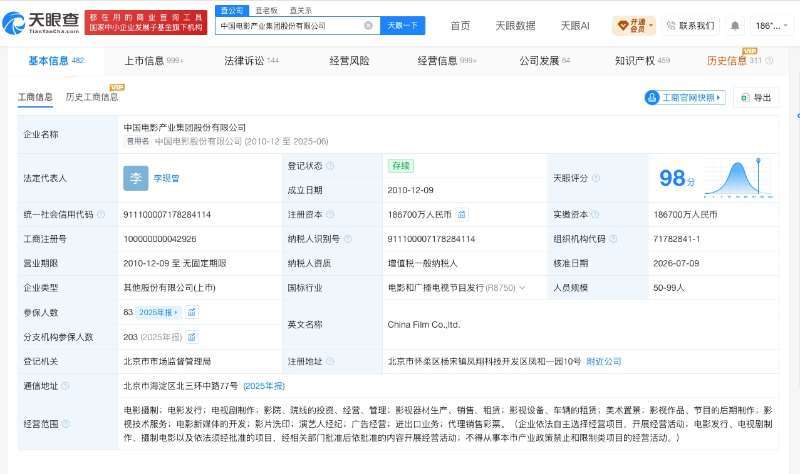
Task: Click the 曾用名 former name line
Action: [x=227, y=141]
